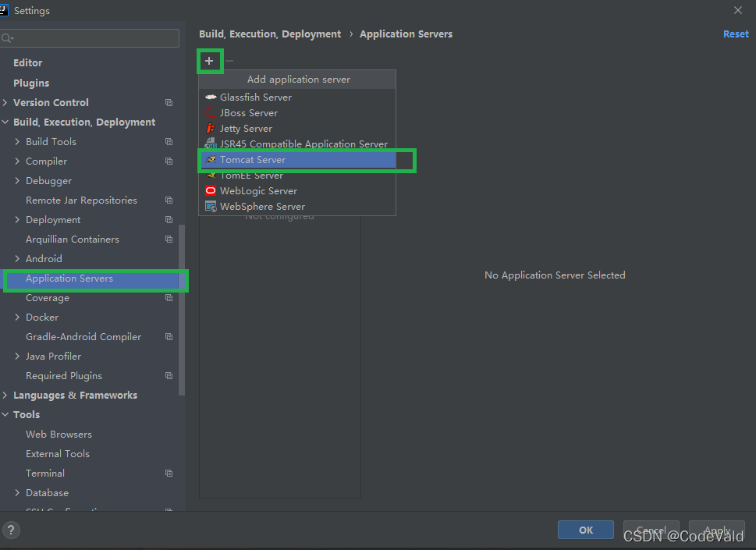Screen dimensions: 756x550
Task: Click the Reset link
Action: (x=736, y=34)
